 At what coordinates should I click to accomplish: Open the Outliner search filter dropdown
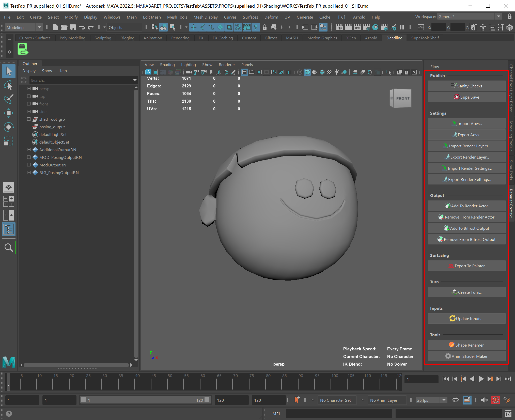[135, 80]
